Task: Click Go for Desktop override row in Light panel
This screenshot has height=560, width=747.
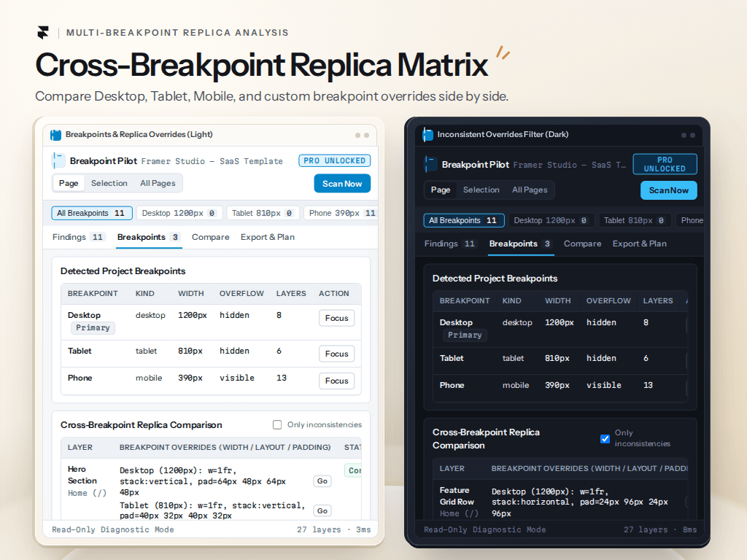Action: click(x=322, y=481)
